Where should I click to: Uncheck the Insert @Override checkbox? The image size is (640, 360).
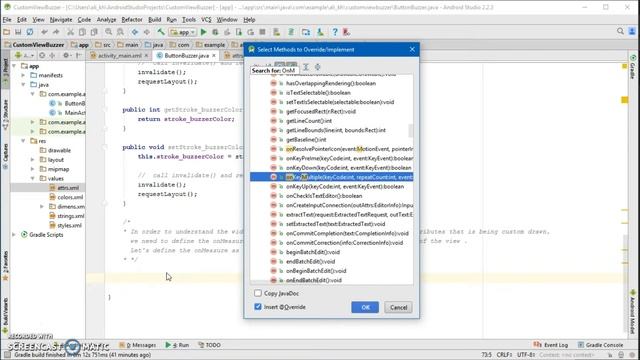258,307
